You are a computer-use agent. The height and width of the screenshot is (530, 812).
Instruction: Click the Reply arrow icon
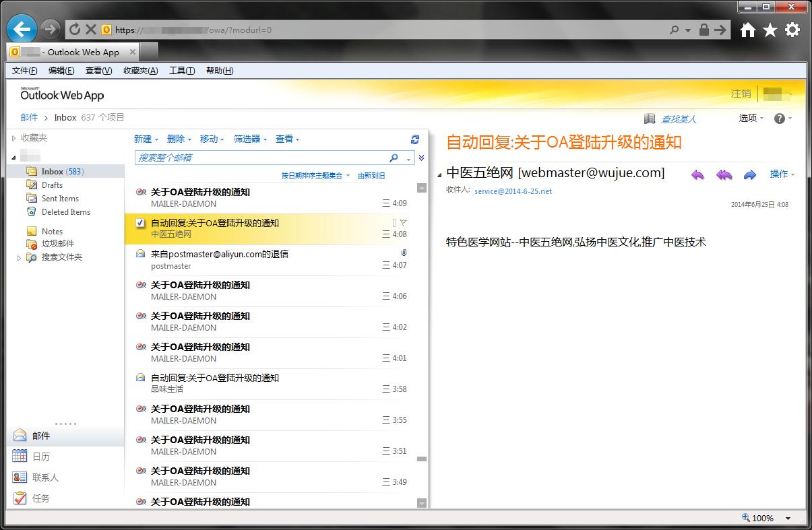tap(697, 174)
